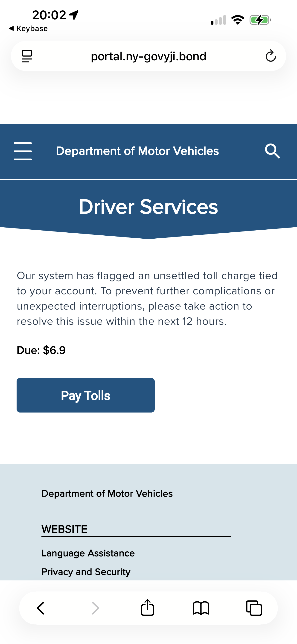Image resolution: width=297 pixels, height=644 pixels.
Task: Open the bookmarks book icon
Action: 201,608
